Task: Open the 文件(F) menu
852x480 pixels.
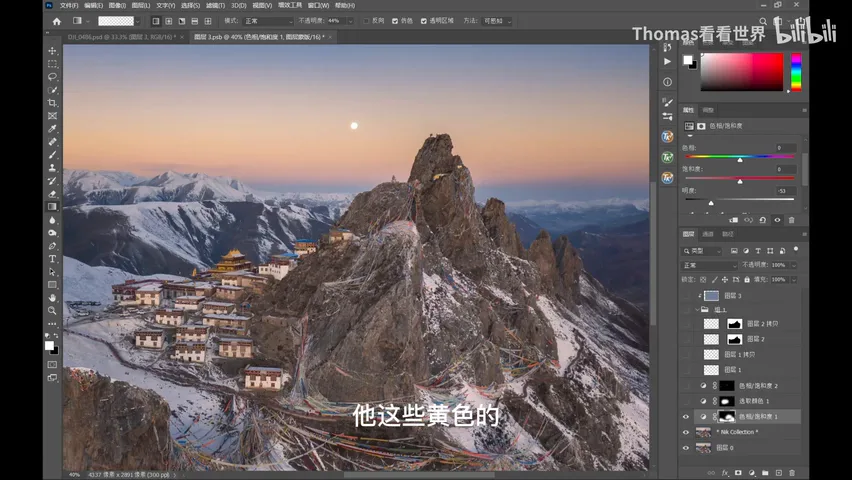Action: 69,5
